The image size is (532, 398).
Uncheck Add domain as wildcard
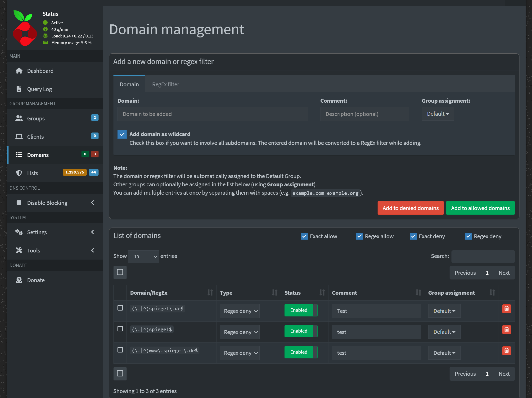pyautogui.click(x=122, y=134)
